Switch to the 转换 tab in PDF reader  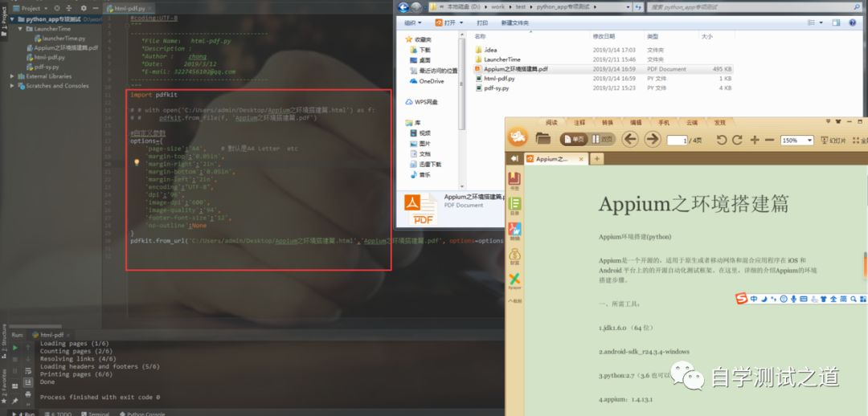(608, 122)
